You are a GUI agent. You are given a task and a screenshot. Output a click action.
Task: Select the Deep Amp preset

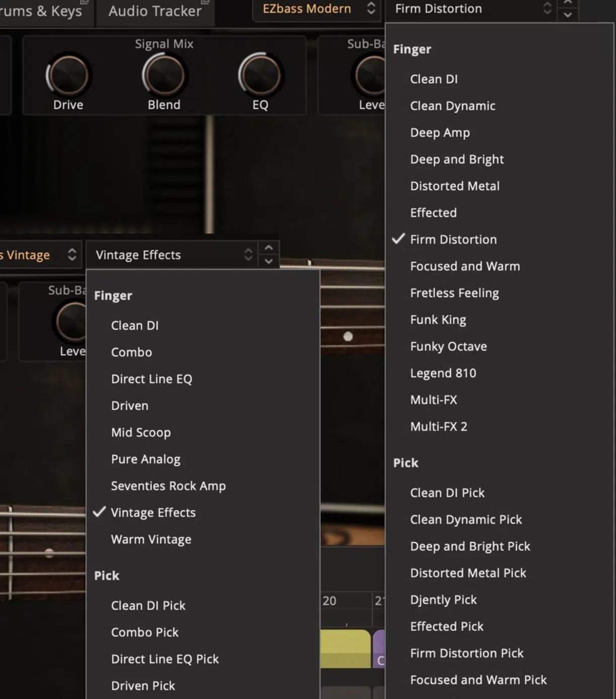tap(500, 133)
